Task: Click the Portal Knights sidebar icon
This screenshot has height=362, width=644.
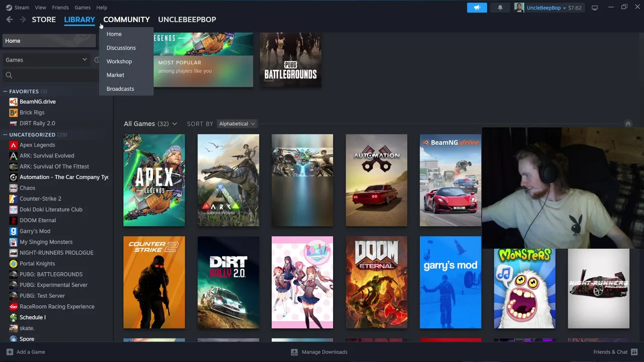Action: click(13, 263)
